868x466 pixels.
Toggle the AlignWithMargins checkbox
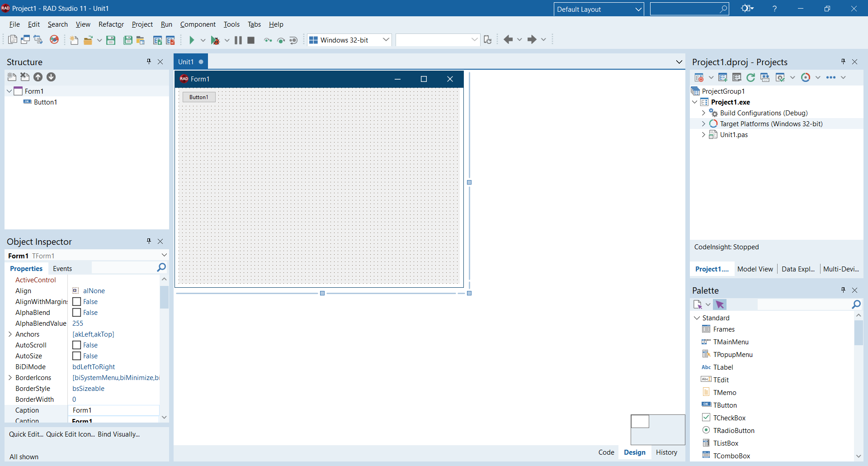pos(76,301)
